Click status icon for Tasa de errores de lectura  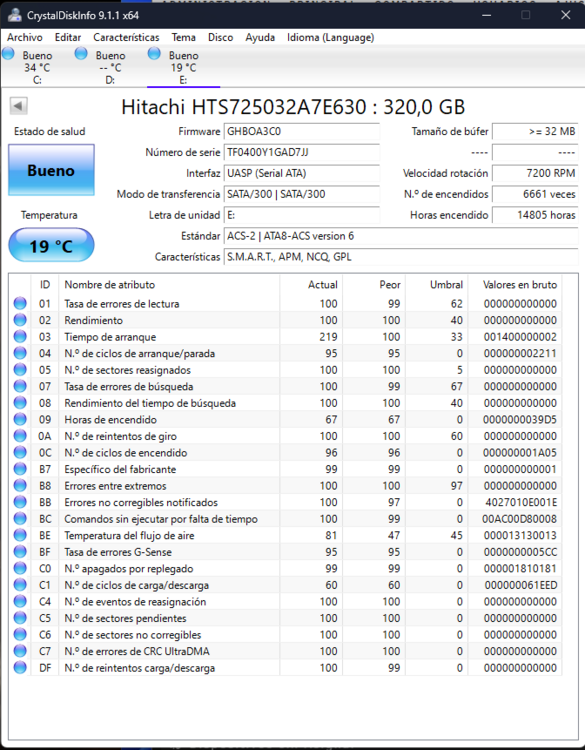tap(20, 303)
